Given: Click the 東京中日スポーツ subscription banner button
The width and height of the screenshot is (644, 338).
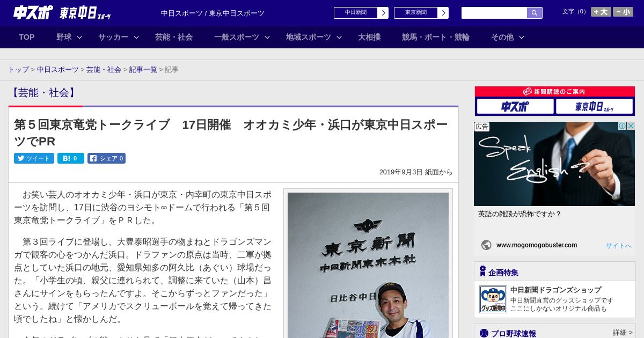Looking at the screenshot, I should pos(594,107).
